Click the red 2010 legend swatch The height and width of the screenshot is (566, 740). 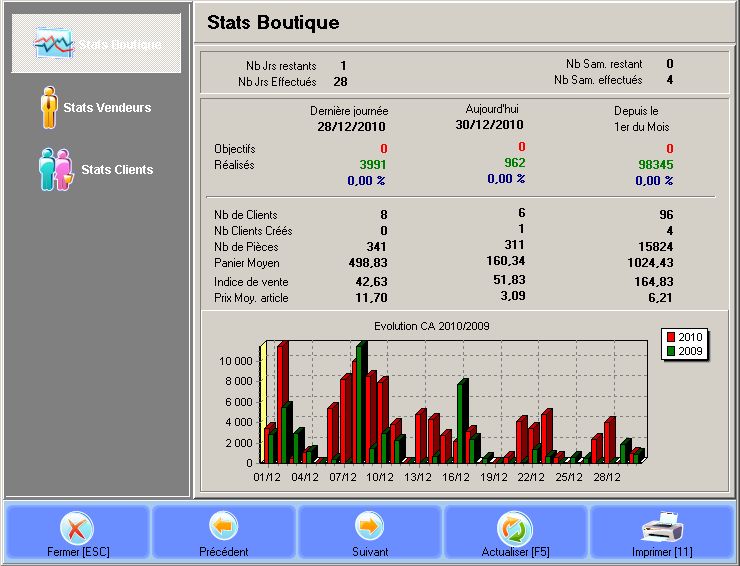point(671,337)
